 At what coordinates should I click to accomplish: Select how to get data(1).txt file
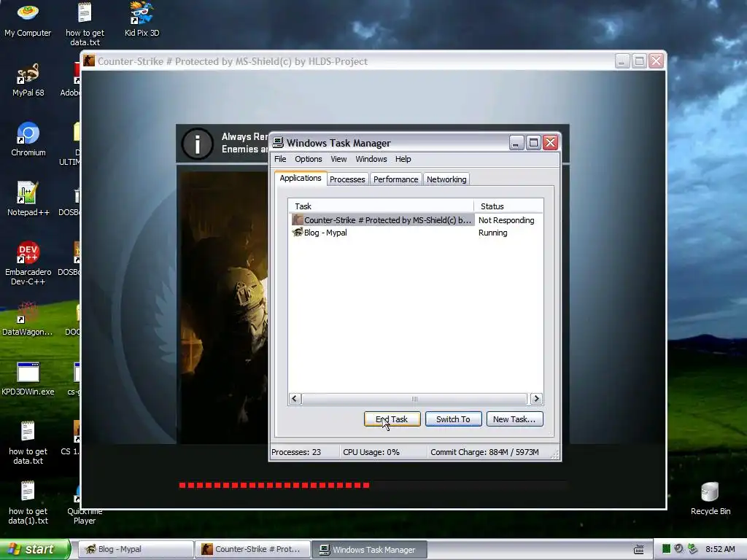28,502
